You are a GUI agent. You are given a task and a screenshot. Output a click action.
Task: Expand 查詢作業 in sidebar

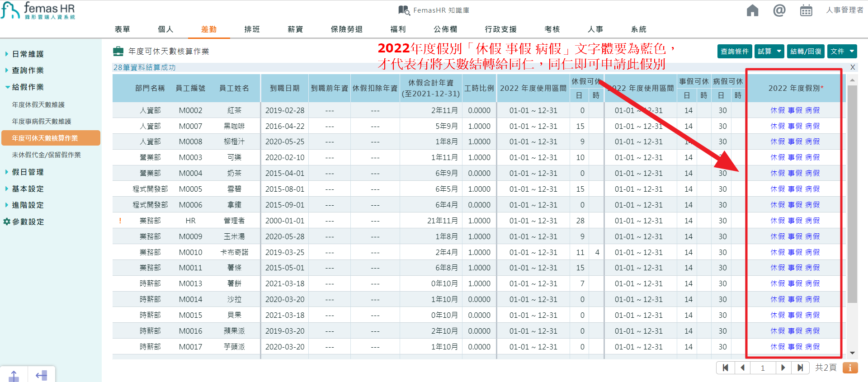(x=25, y=70)
